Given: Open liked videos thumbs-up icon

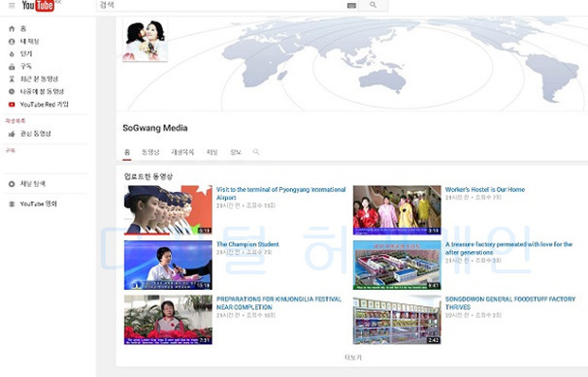Looking at the screenshot, I should click(12, 134).
